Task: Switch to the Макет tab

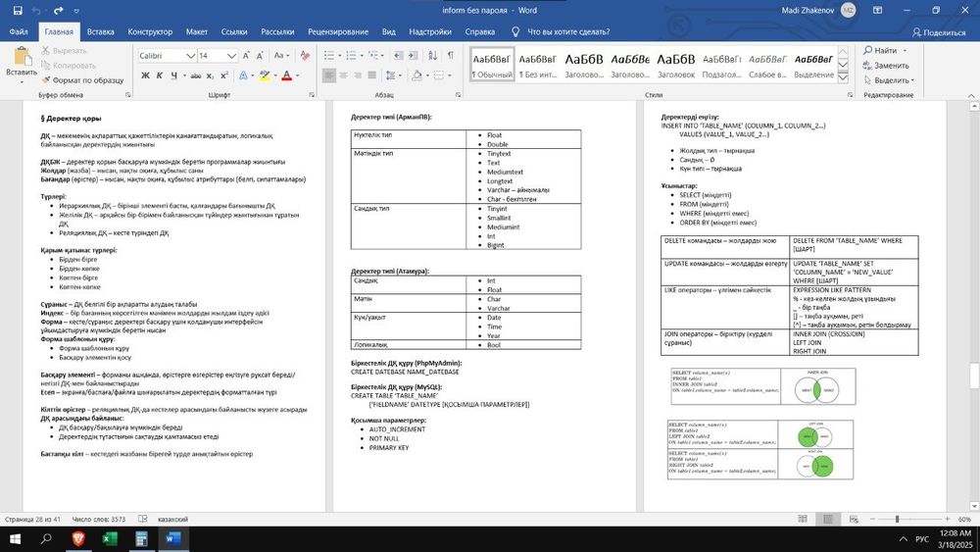Action: [x=197, y=31]
